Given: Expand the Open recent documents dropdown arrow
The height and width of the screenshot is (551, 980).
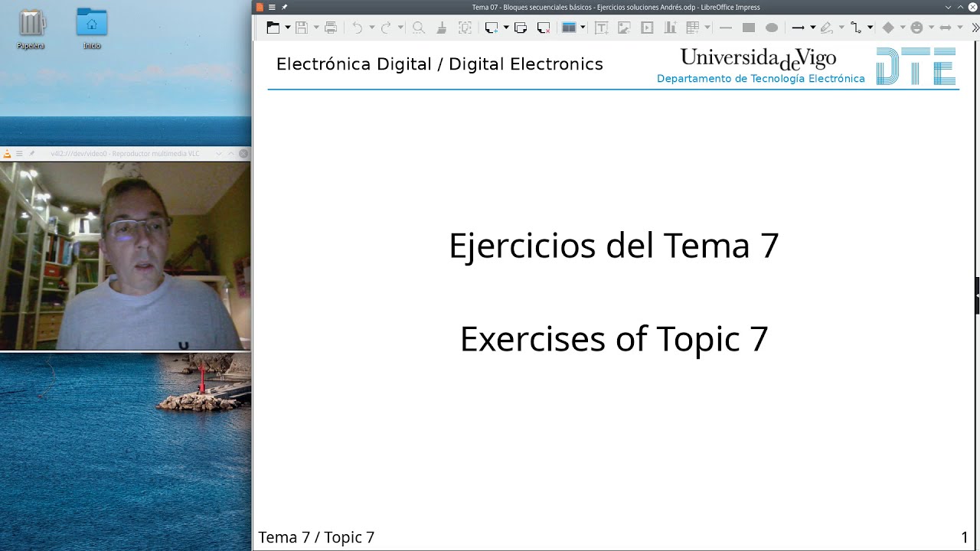Looking at the screenshot, I should pyautogui.click(x=288, y=28).
